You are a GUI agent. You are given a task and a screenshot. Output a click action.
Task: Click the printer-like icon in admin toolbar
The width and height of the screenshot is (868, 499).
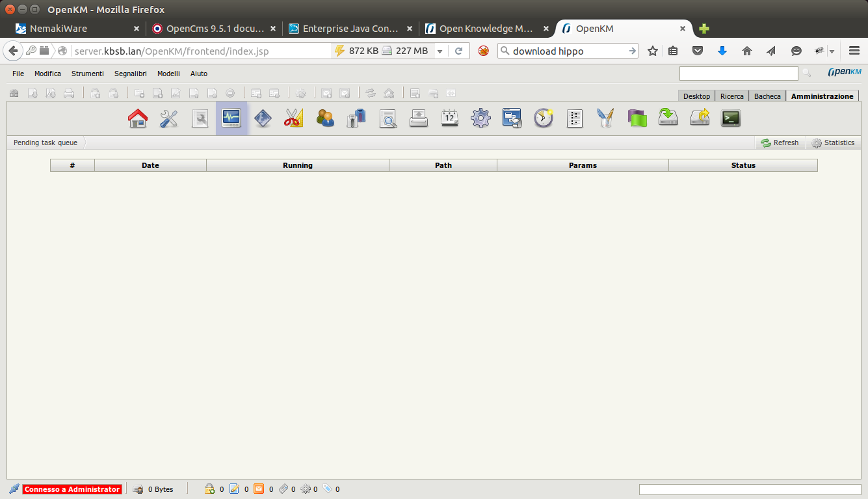[418, 118]
